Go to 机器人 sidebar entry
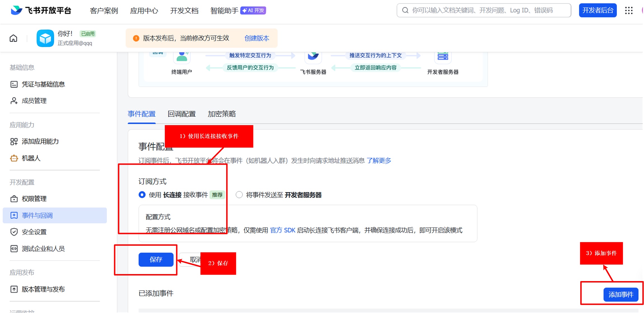Viewport: 644px width, 313px height. point(31,158)
